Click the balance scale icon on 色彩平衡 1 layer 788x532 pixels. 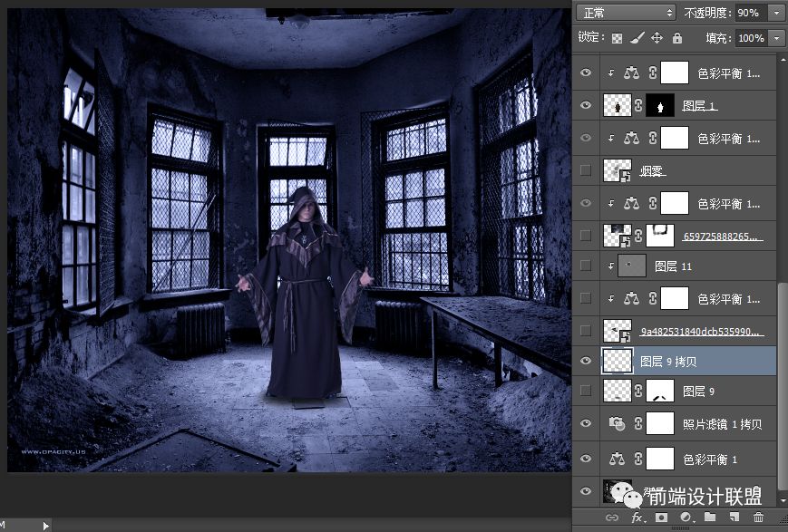click(x=618, y=459)
